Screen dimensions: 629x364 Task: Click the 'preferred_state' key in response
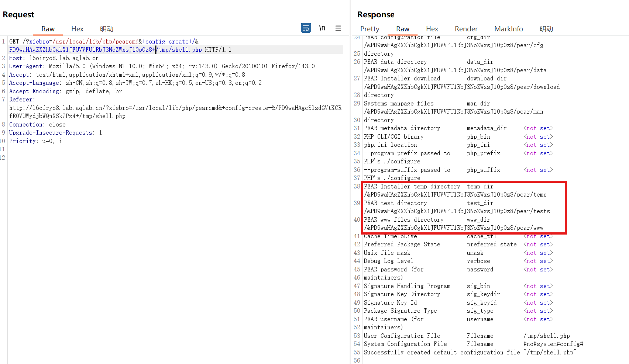pyautogui.click(x=492, y=245)
